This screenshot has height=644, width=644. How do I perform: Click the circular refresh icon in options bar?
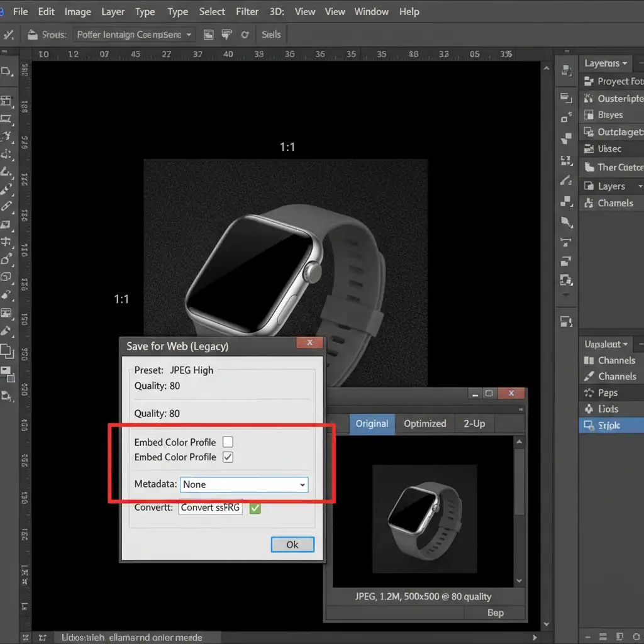(245, 35)
